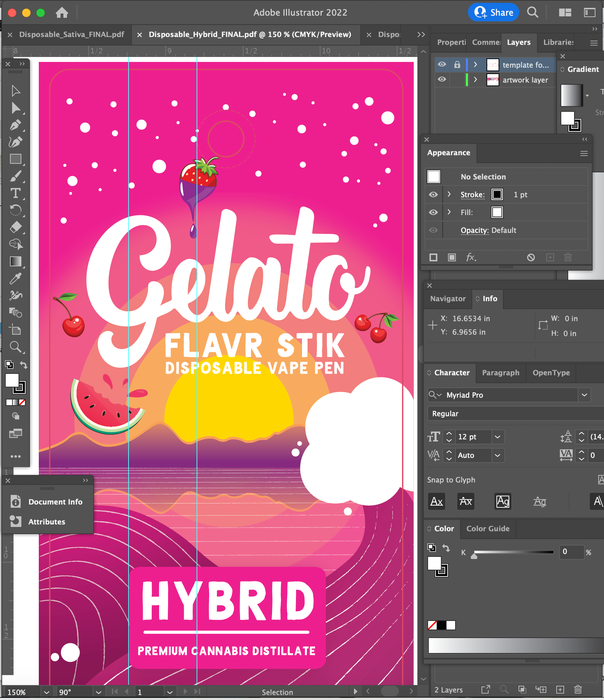Switch to Disposable_Sativa_FINAL.pdf tab
The width and height of the screenshot is (604, 700).
coord(72,35)
